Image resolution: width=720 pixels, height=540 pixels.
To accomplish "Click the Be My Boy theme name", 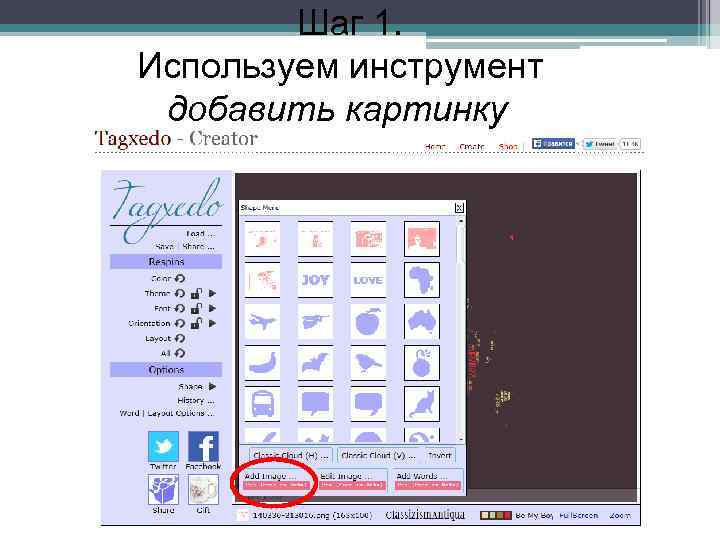I will tap(534, 516).
